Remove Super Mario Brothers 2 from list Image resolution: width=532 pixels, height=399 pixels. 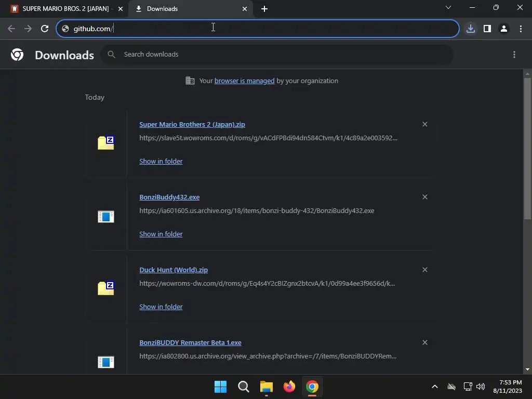point(425,124)
